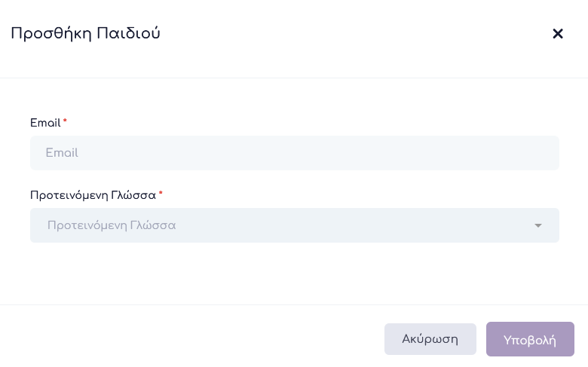The image size is (588, 367).
Task: Click the Email placeholder text
Action: coord(62,153)
